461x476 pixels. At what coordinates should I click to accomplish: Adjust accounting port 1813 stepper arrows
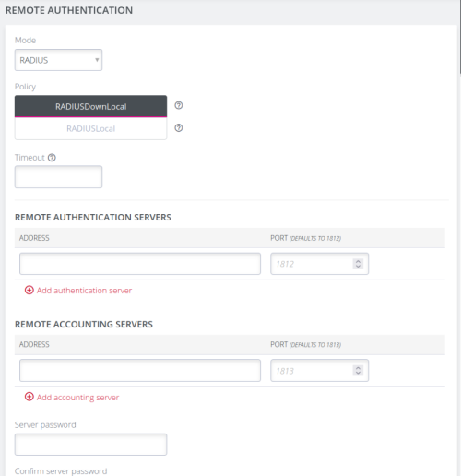click(x=358, y=371)
